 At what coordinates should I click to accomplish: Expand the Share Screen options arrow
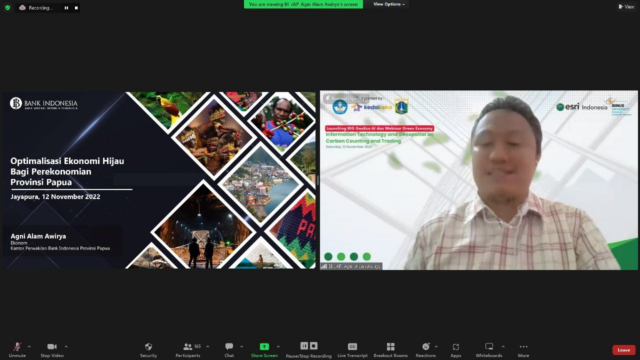pyautogui.click(x=278, y=347)
